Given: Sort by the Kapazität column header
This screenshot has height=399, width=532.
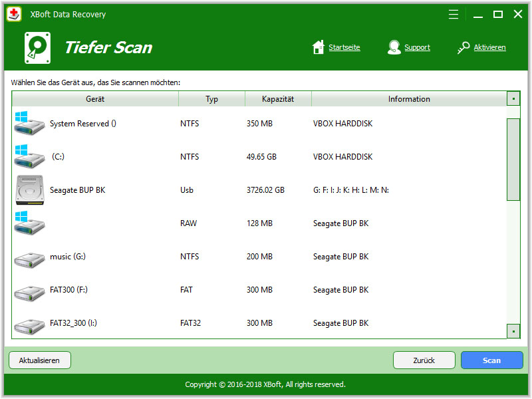Looking at the screenshot, I should pyautogui.click(x=278, y=99).
